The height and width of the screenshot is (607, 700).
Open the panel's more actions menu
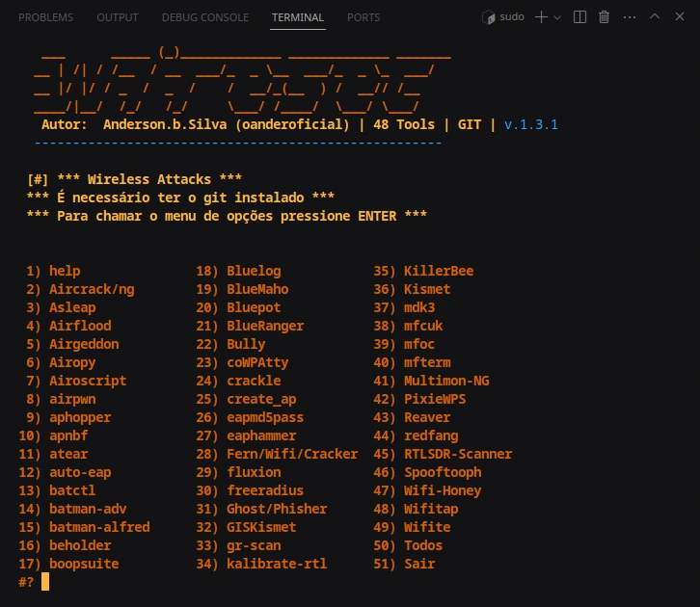coord(630,17)
